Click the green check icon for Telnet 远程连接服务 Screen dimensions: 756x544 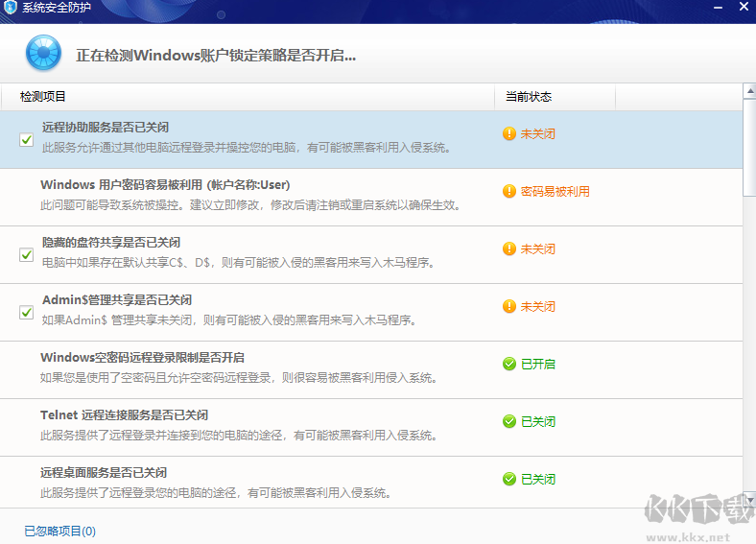[509, 422]
